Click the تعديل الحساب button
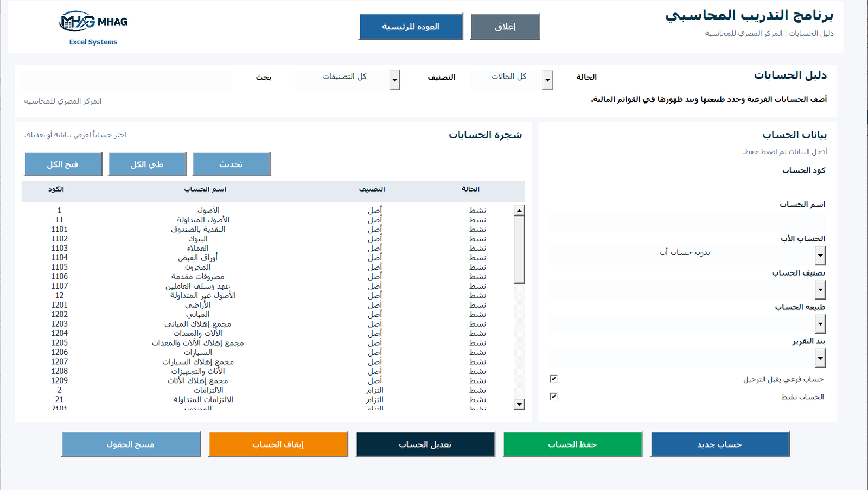Image resolution: width=868 pixels, height=490 pixels. 425,444
